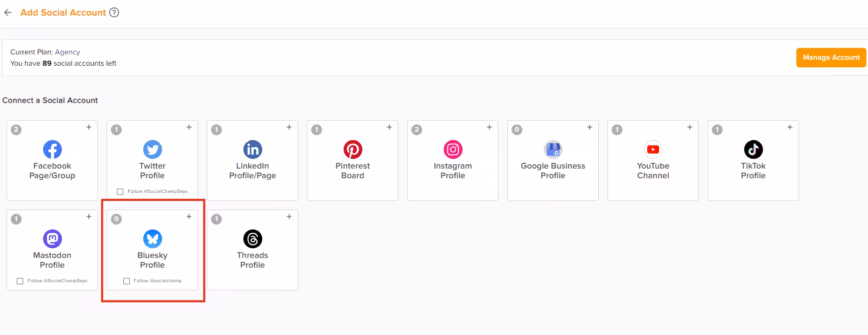This screenshot has width=868, height=335.
Task: Select the Google Business logo icon
Action: pos(553,149)
